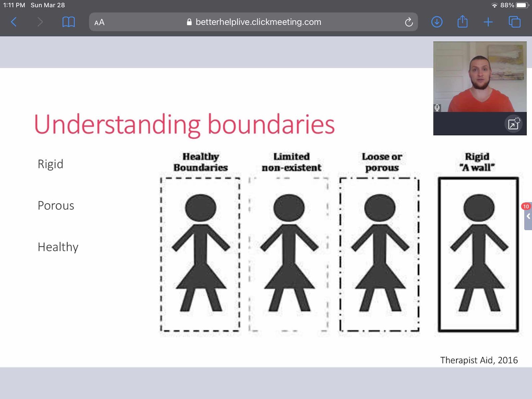
Task: Reload the page with refresh icon
Action: click(409, 22)
